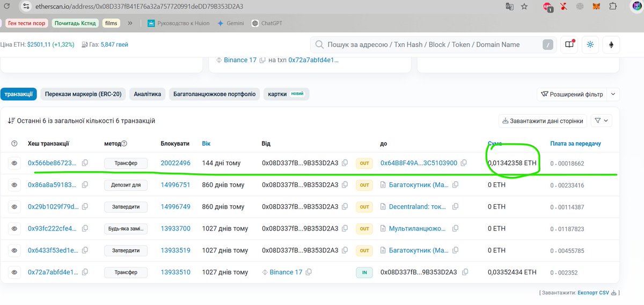Select the 0,03352434 ETH amount
The width and height of the screenshot is (644, 305).
[x=512, y=272]
